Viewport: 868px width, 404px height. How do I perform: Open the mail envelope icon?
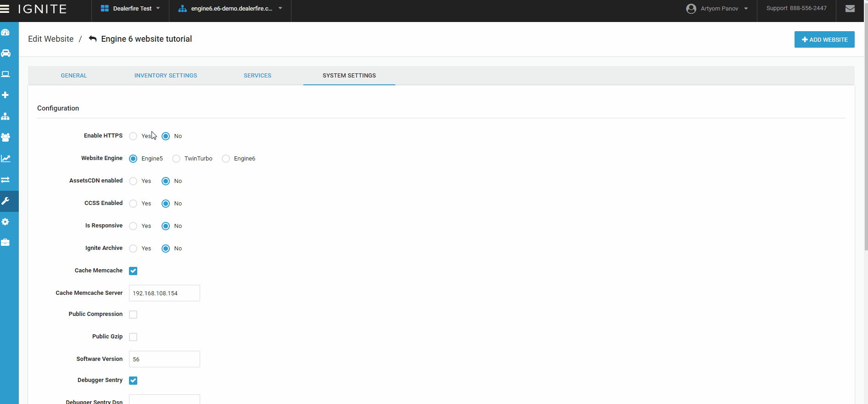pyautogui.click(x=850, y=9)
